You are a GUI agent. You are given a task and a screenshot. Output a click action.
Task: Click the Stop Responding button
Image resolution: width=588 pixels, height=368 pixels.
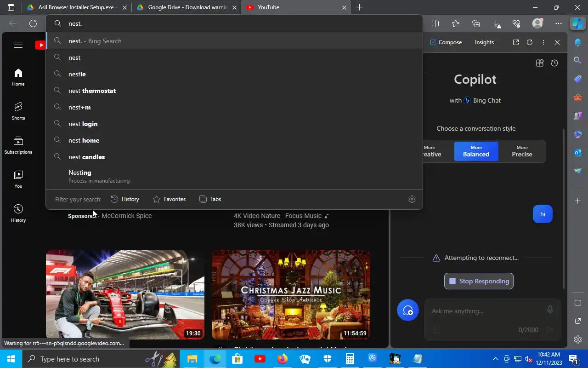tap(479, 281)
